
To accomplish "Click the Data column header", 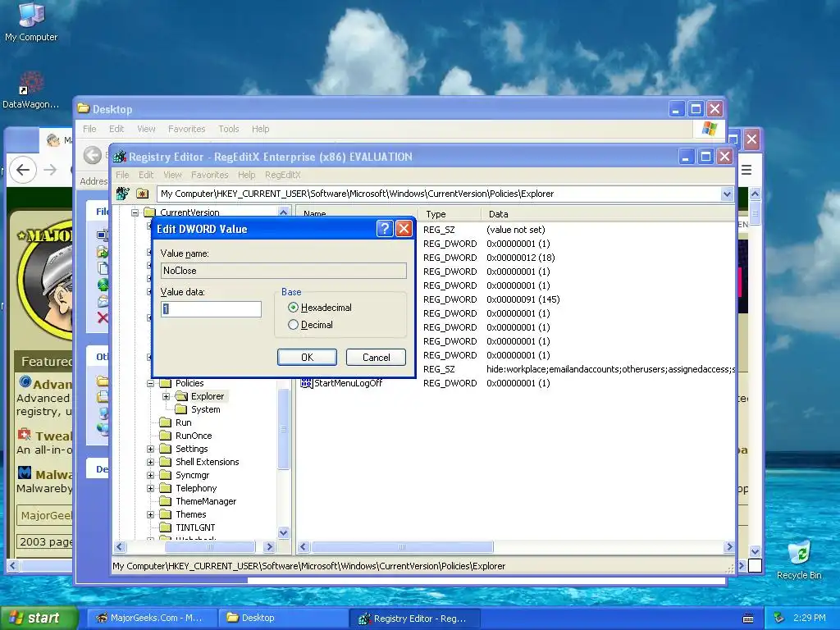I will click(608, 214).
